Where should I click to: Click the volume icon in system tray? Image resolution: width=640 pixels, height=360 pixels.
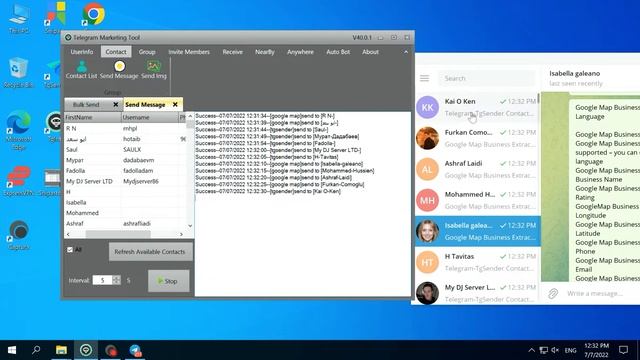click(555, 350)
